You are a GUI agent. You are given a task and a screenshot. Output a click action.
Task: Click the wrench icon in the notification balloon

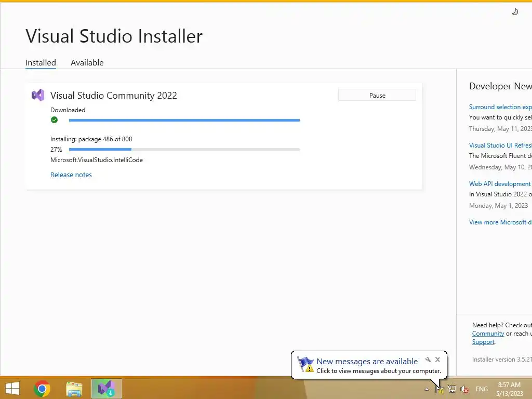coord(428,360)
